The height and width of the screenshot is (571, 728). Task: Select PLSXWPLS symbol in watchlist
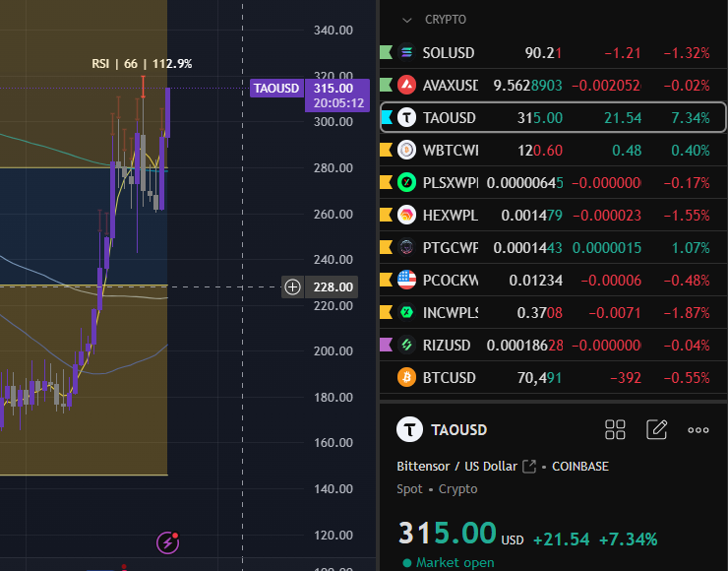click(x=451, y=183)
